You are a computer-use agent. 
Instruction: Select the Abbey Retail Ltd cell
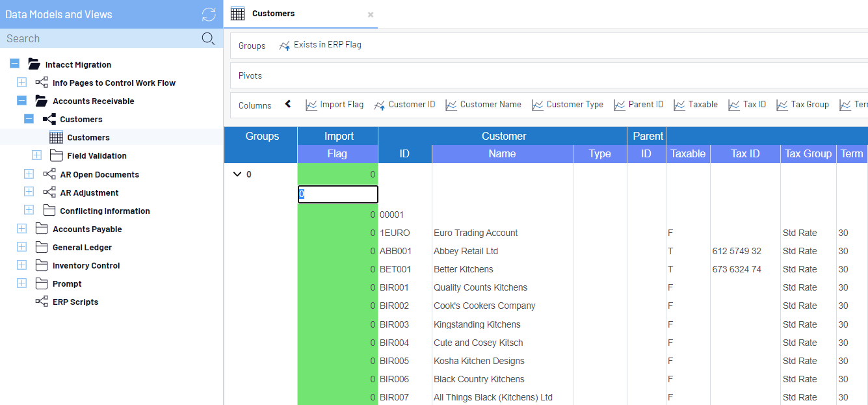point(466,251)
